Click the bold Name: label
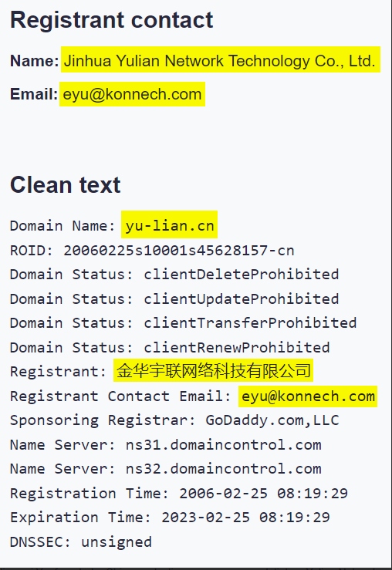The height and width of the screenshot is (570, 392). (x=34, y=61)
